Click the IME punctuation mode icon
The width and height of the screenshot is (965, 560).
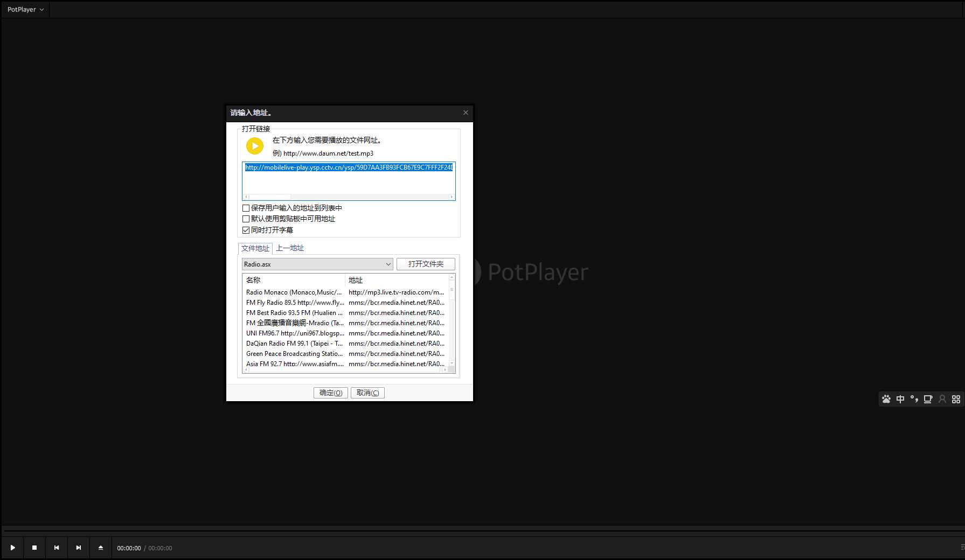click(x=914, y=399)
